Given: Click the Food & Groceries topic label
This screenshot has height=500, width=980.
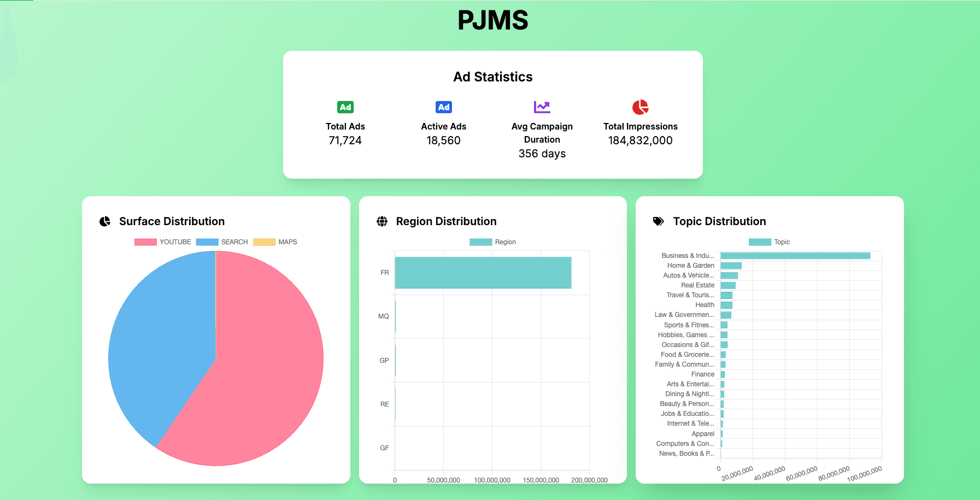Looking at the screenshot, I should click(x=688, y=355).
